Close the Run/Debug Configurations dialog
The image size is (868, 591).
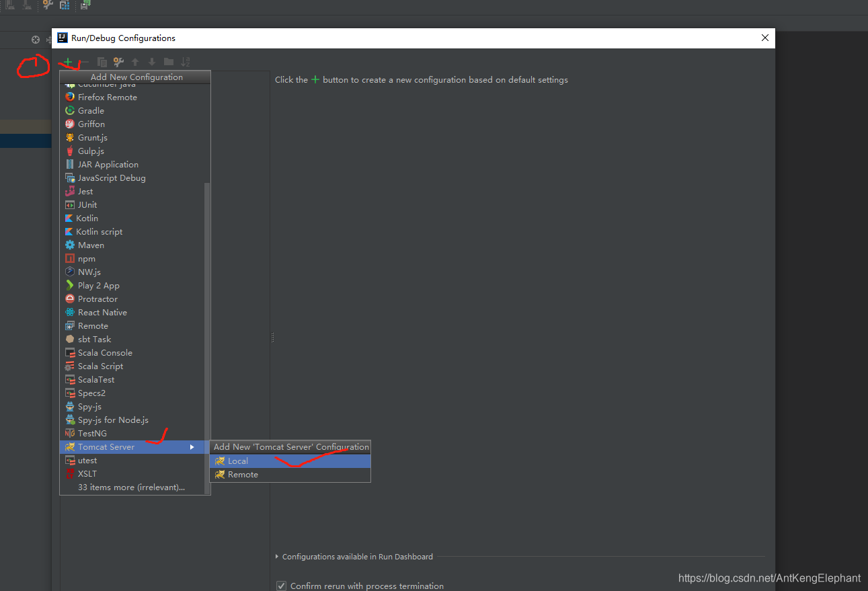(764, 38)
